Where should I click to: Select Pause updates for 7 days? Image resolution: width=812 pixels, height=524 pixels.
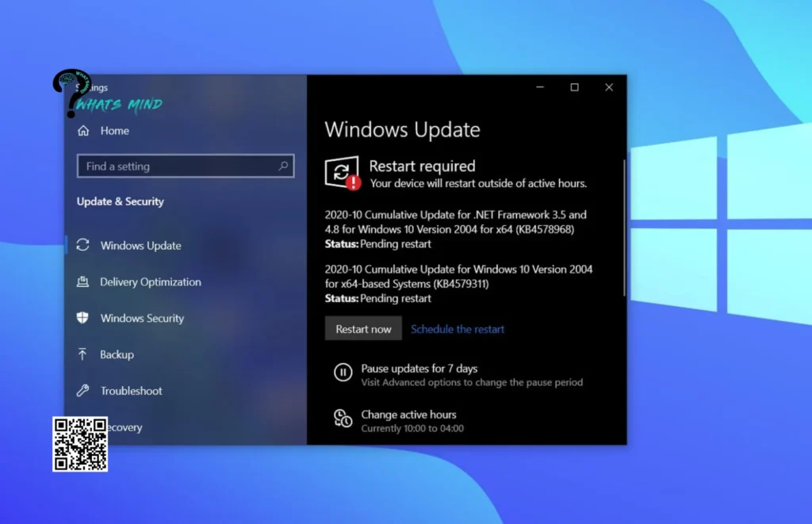(419, 368)
